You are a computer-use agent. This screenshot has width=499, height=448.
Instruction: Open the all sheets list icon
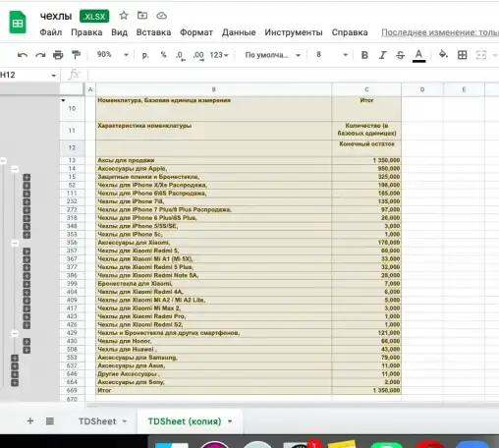50,420
